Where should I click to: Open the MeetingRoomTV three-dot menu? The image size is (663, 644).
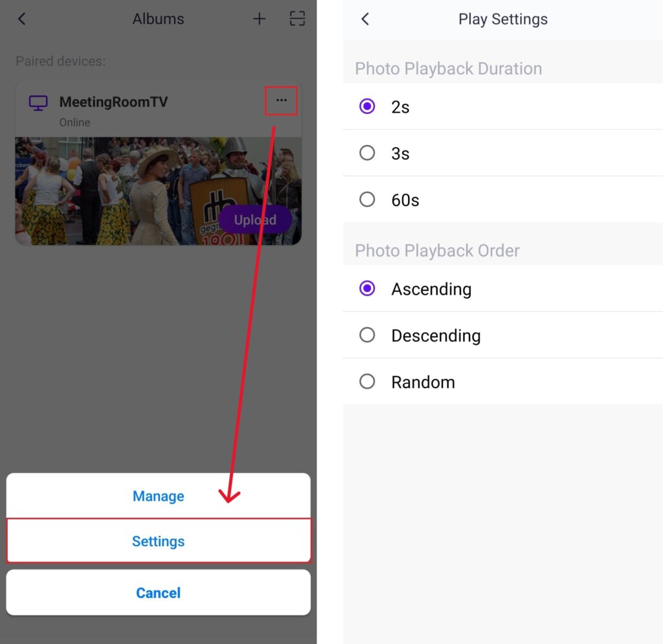(281, 100)
